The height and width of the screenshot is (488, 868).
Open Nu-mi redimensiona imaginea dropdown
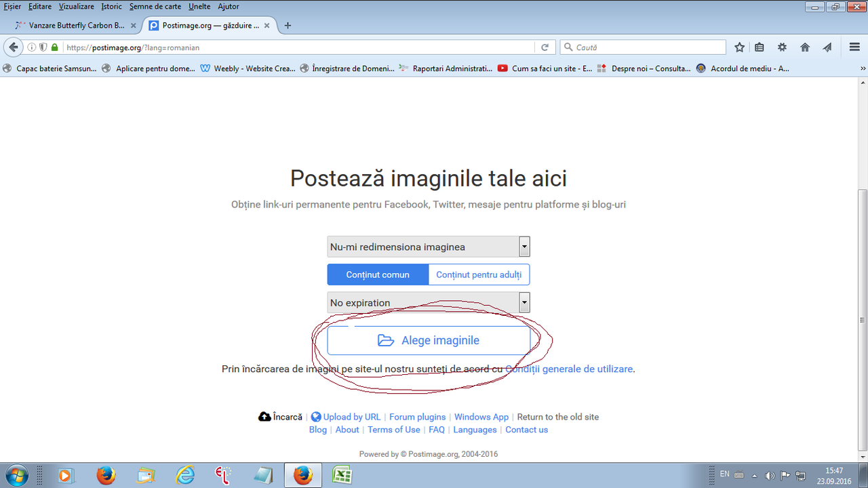(x=429, y=247)
